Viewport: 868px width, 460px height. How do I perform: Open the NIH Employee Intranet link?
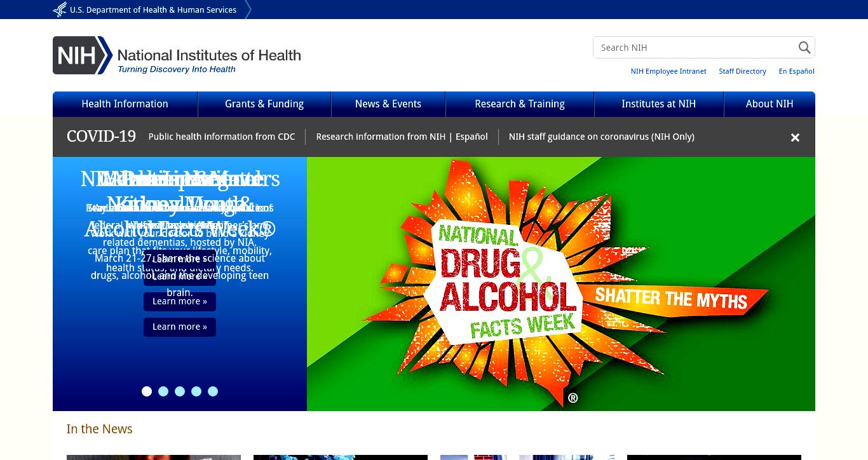[668, 71]
